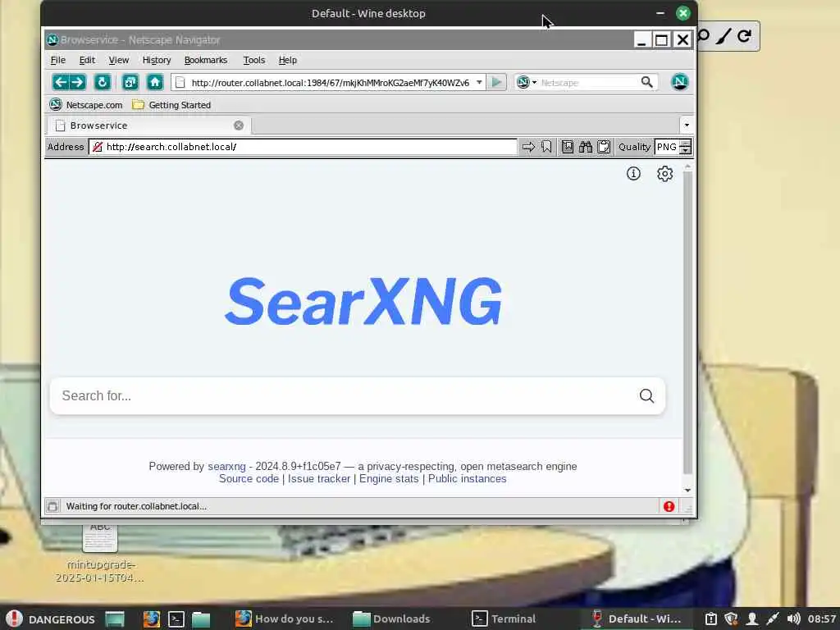The width and height of the screenshot is (840, 630).
Task: Open a new tab with toolbar icon
Action: [130, 82]
